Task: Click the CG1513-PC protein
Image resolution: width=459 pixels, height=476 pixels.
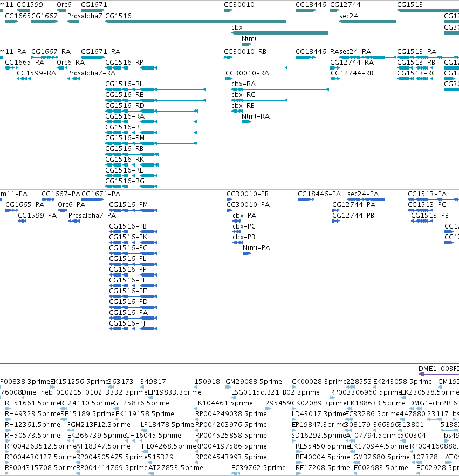Action: [x=420, y=210]
